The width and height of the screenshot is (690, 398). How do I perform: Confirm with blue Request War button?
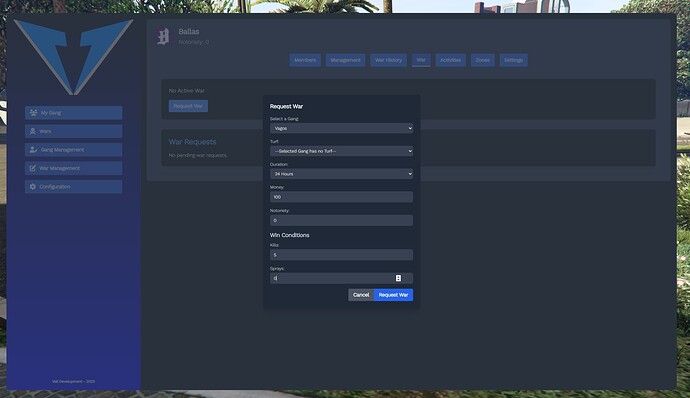[393, 295]
